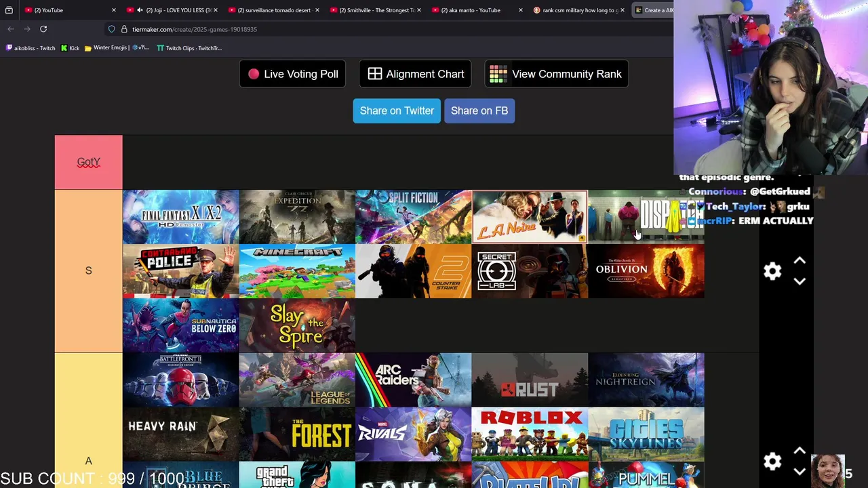Click View Community Rank button
Viewport: 868px width, 488px height.
557,74
